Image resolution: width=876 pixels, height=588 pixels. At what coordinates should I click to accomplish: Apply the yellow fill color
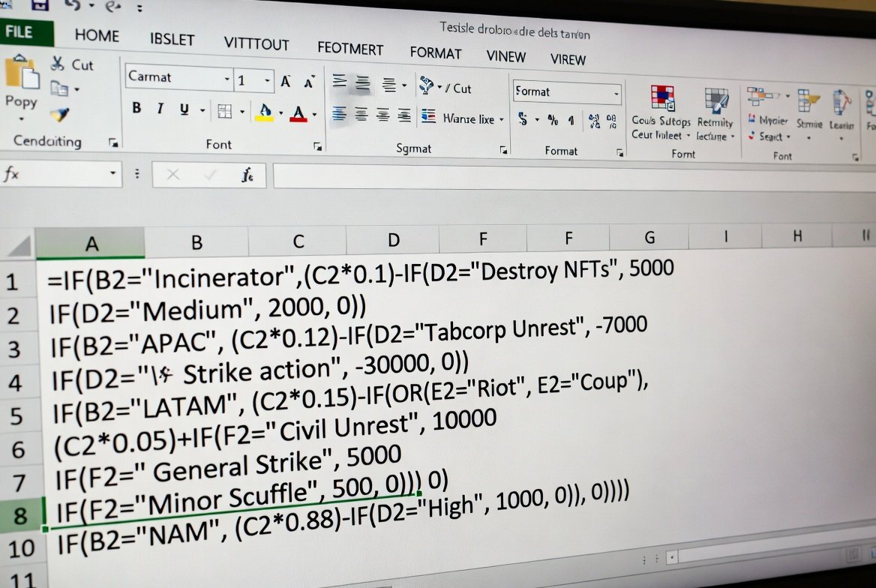click(265, 113)
